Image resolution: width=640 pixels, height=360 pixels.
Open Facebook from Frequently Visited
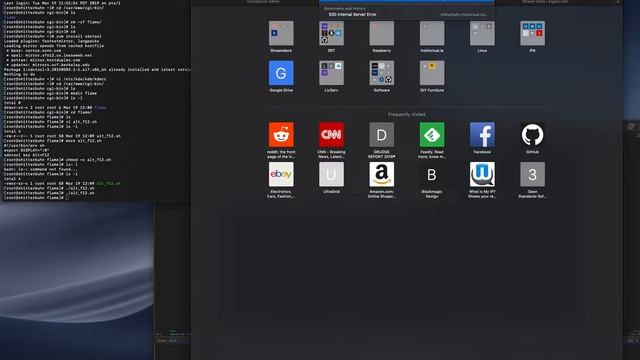point(482,134)
